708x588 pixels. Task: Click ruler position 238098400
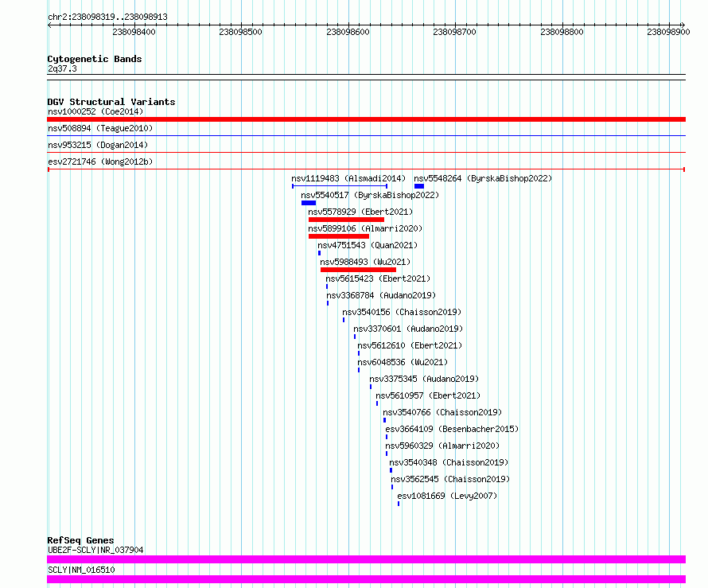[x=134, y=32]
